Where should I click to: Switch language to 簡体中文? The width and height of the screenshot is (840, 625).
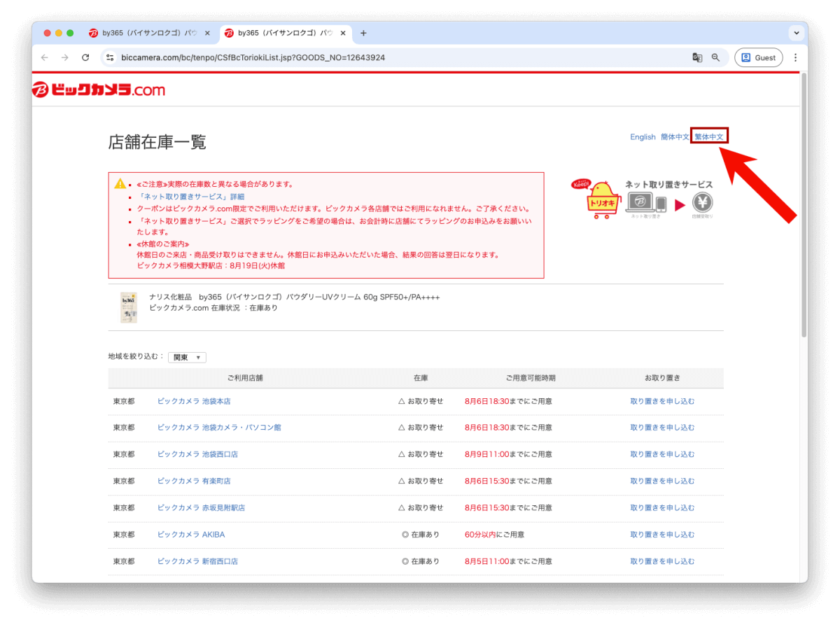tap(675, 137)
